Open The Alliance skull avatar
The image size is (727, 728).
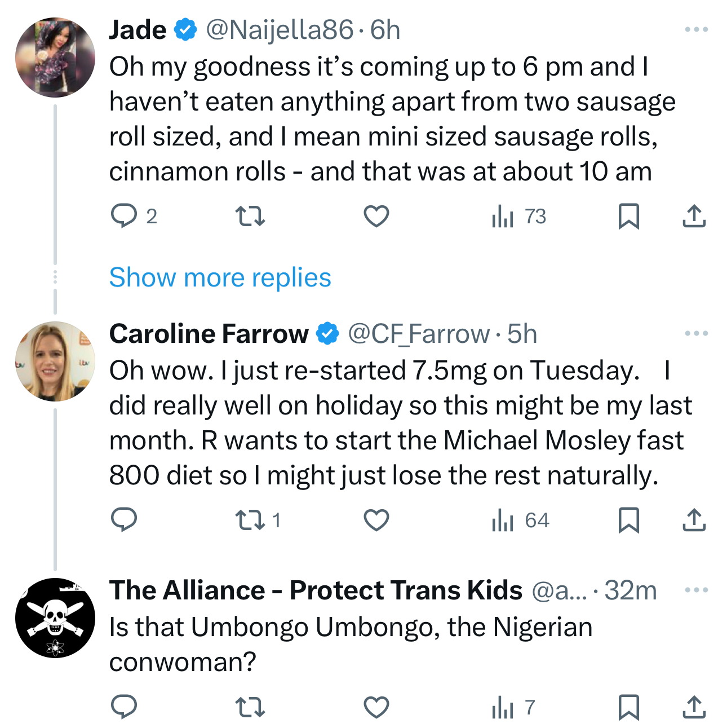pos(55,618)
